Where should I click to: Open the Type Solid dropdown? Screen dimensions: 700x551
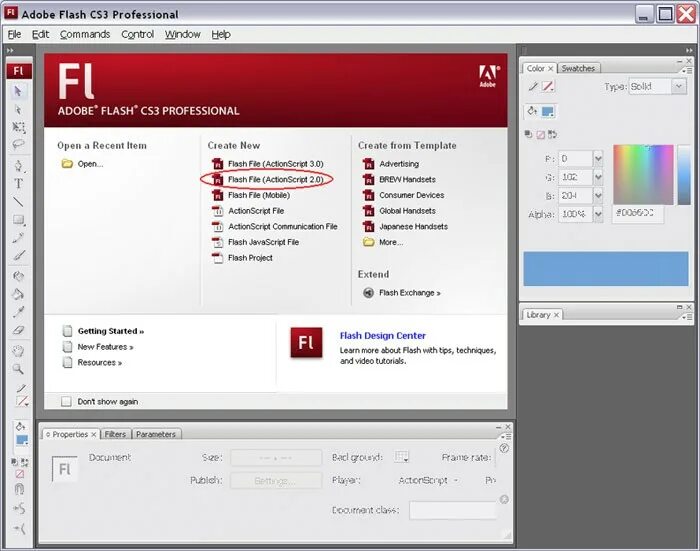tap(679, 86)
